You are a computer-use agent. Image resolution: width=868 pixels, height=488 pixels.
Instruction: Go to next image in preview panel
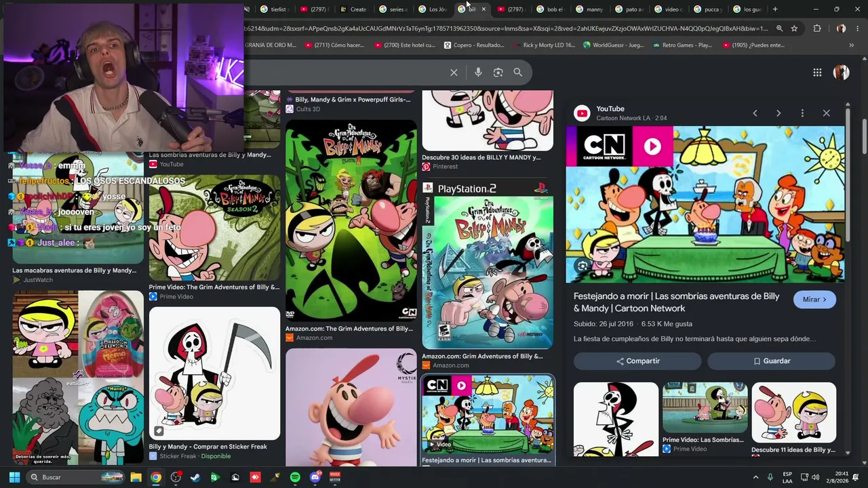[x=778, y=113]
